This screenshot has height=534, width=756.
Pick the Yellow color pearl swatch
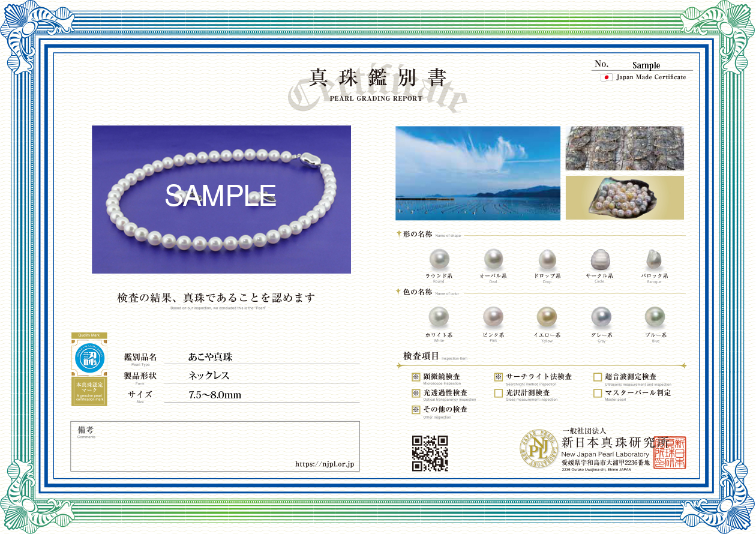coord(547,317)
